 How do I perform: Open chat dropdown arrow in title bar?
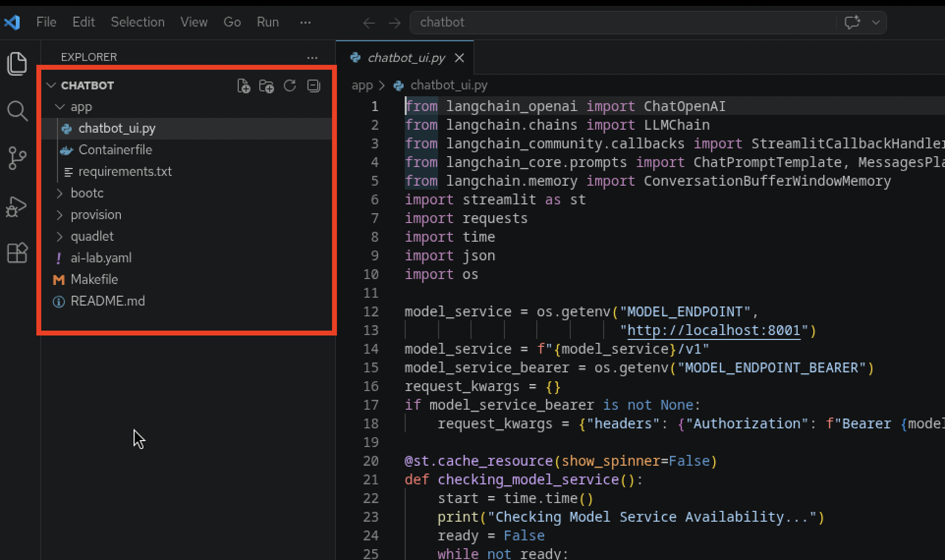pyautogui.click(x=876, y=22)
